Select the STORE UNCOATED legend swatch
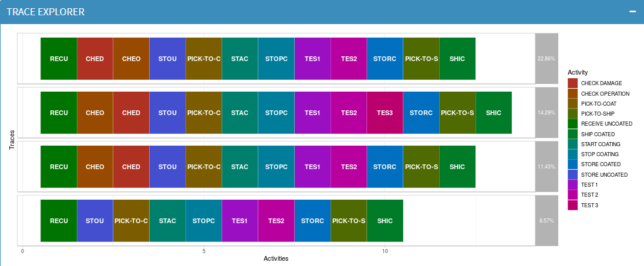 click(x=572, y=175)
